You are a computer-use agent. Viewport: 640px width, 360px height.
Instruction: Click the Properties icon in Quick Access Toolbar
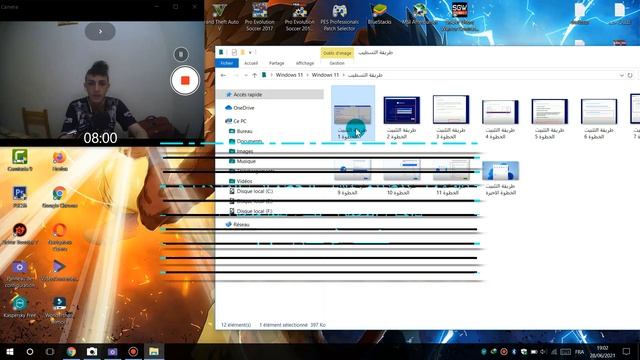click(234, 53)
